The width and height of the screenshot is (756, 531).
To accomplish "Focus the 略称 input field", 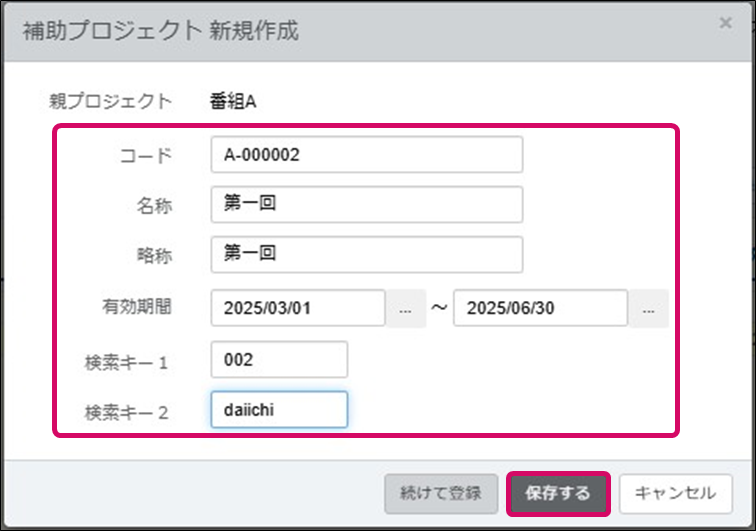I will pyautogui.click(x=366, y=254).
